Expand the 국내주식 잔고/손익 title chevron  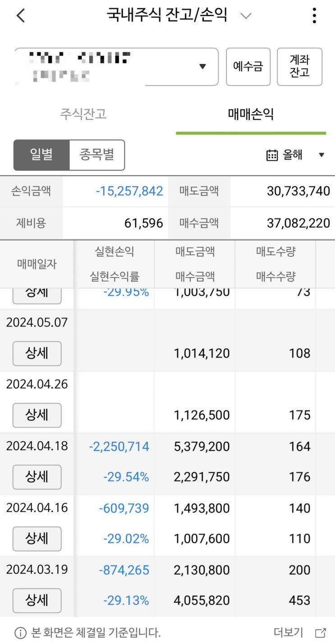246,16
